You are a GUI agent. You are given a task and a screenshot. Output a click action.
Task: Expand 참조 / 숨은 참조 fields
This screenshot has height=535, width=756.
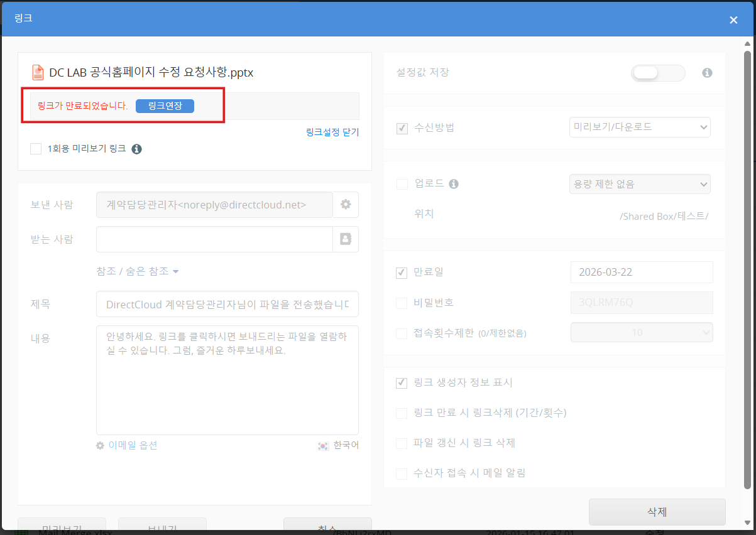pyautogui.click(x=138, y=271)
